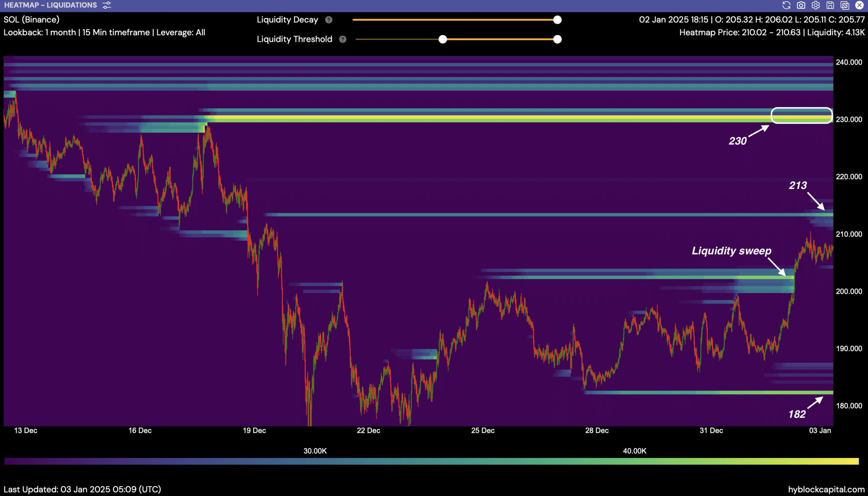This screenshot has width=868, height=496.
Task: Click the circled 230 liquidity zone
Action: pyautogui.click(x=801, y=116)
